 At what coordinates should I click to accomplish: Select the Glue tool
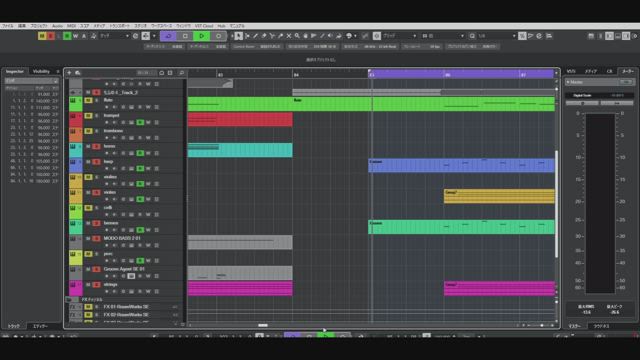coord(280,36)
